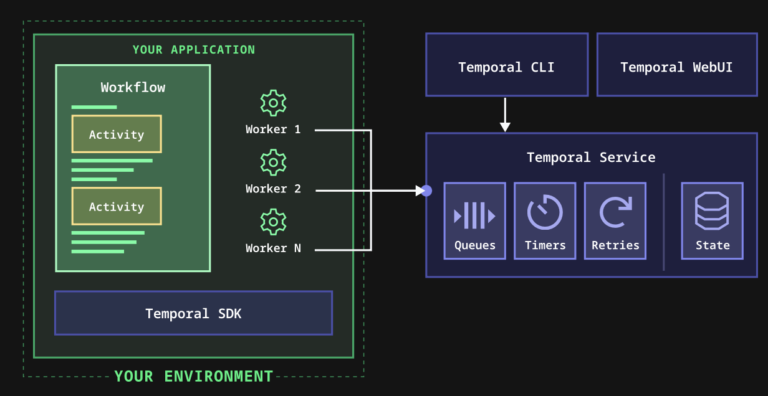Click the gear icon above Worker 1
768x396 pixels.
point(273,103)
